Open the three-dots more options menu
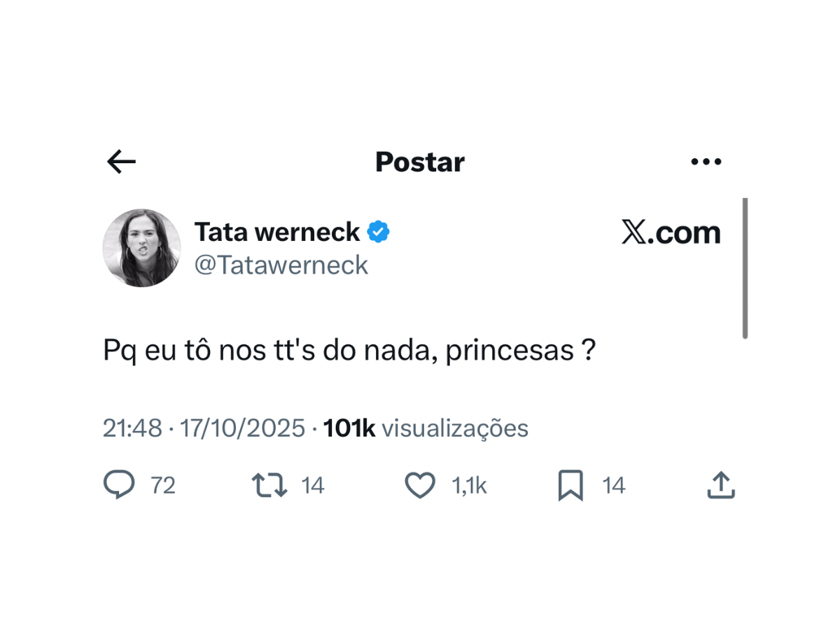Image resolution: width=840 pixels, height=630 pixels. [706, 162]
